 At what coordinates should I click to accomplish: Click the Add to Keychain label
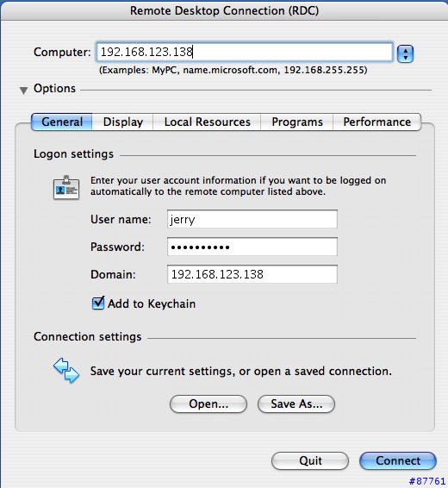(x=152, y=303)
